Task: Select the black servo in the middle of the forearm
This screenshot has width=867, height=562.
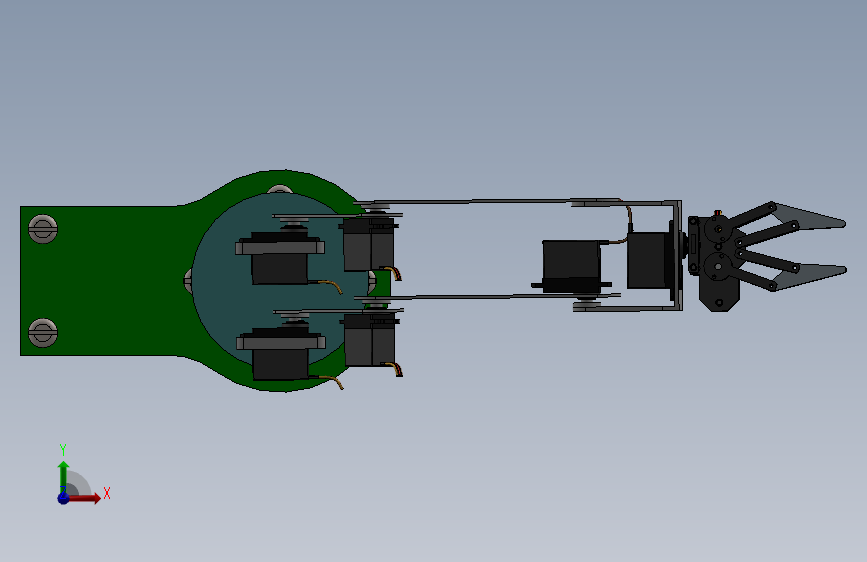Action: pyautogui.click(x=572, y=266)
